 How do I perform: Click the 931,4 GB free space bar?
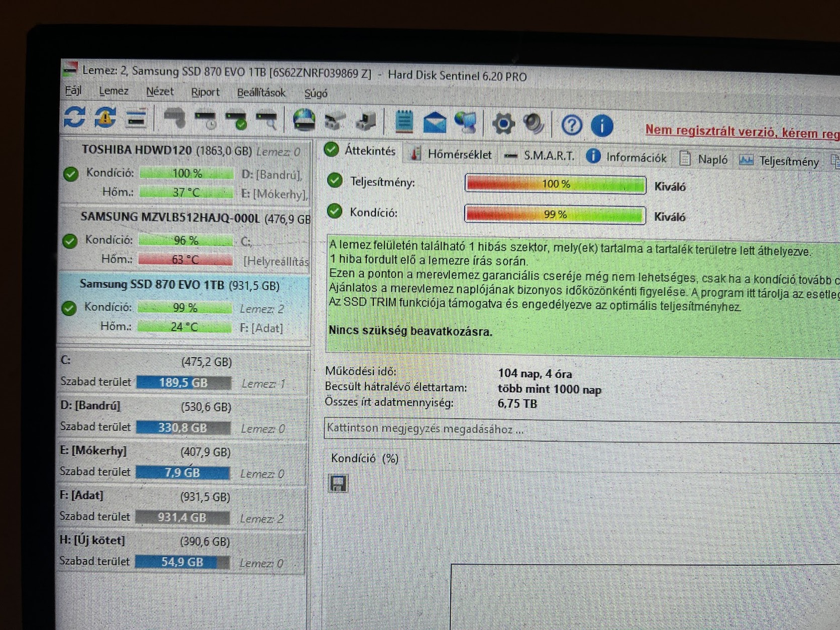pyautogui.click(x=182, y=517)
